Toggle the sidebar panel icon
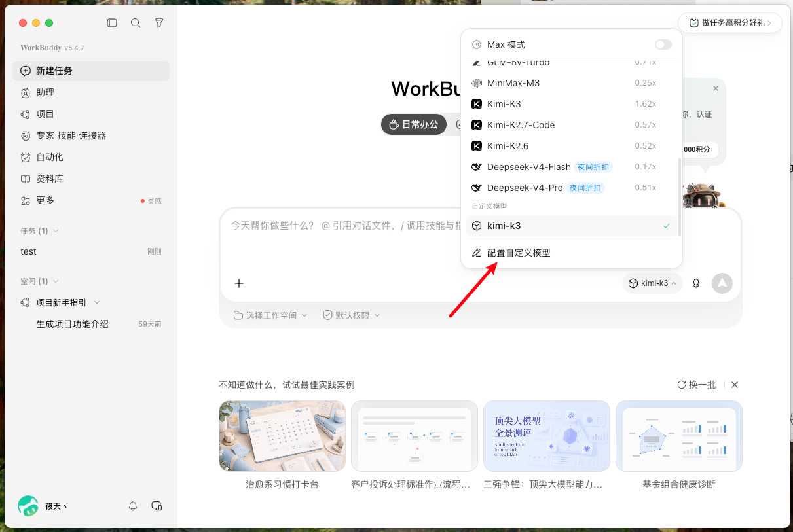 (x=112, y=23)
